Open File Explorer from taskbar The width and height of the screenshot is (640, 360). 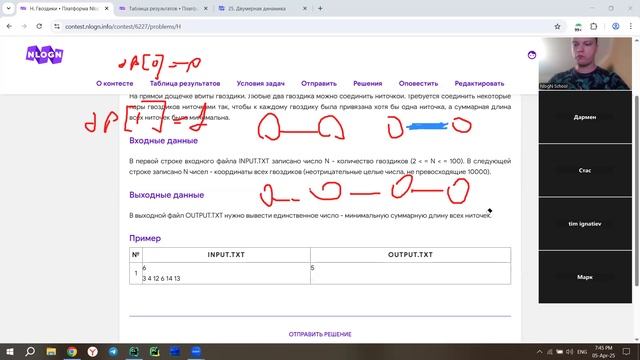coord(51,351)
